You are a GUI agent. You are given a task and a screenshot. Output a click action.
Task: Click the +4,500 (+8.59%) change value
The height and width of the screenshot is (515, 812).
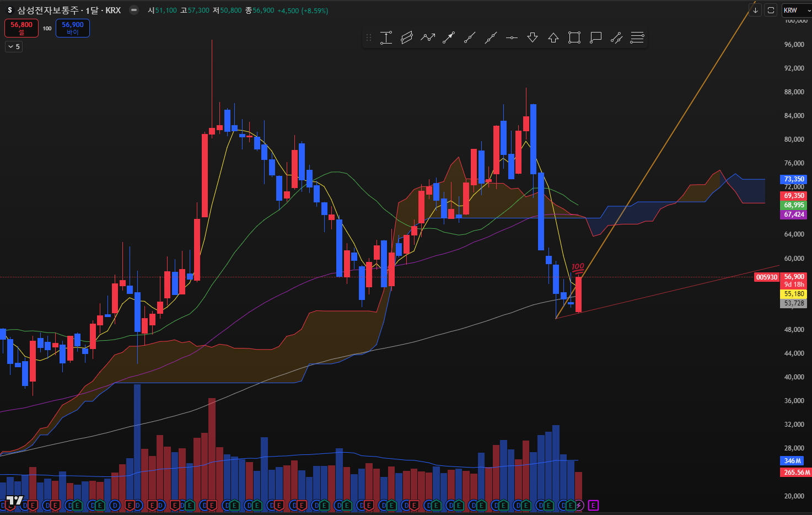pyautogui.click(x=303, y=10)
